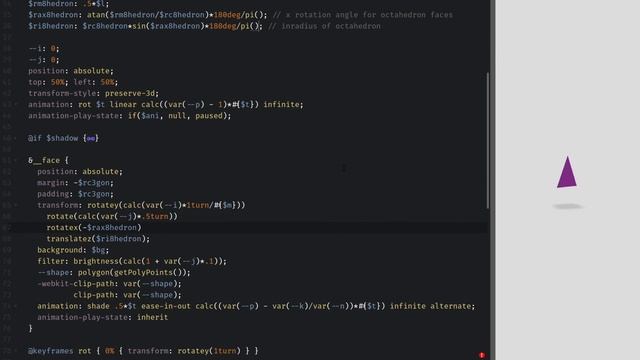Click the text '--shape: polygon(getPolyPoints());'
Image resolution: width=640 pixels, height=360 pixels.
coord(114,272)
